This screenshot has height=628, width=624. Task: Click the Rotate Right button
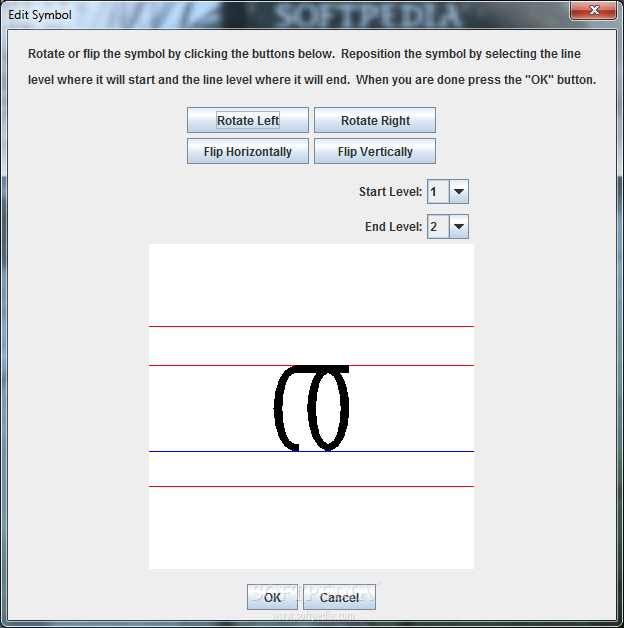click(375, 120)
